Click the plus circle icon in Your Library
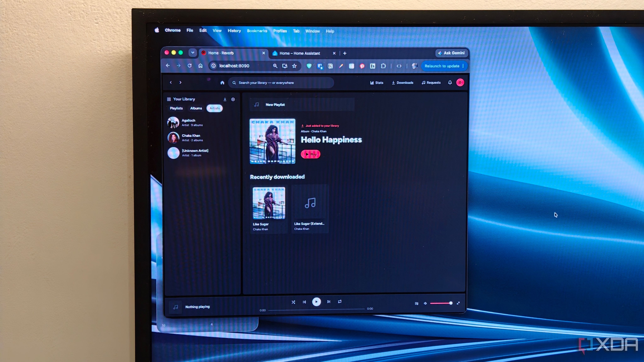The image size is (644, 362). 233,99
